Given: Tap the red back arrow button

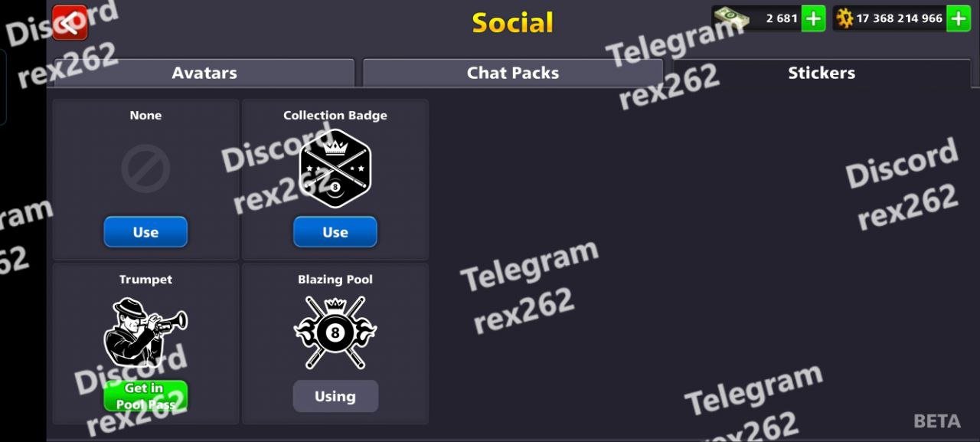Looking at the screenshot, I should [x=70, y=22].
